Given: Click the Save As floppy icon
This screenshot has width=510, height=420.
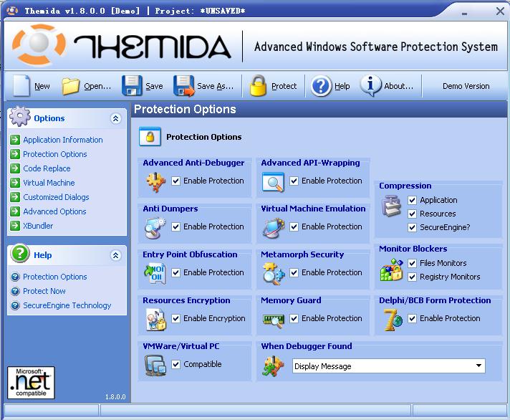Looking at the screenshot, I should 184,86.
